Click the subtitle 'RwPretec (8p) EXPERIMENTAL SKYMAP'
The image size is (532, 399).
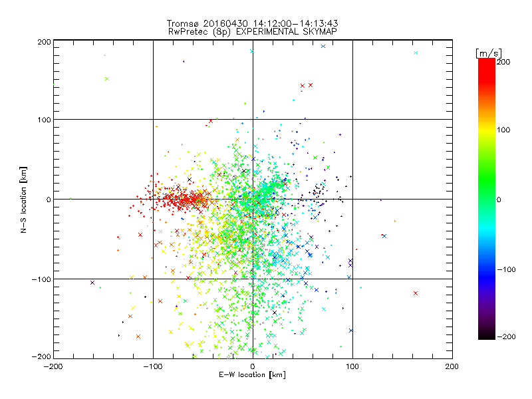coord(253,31)
